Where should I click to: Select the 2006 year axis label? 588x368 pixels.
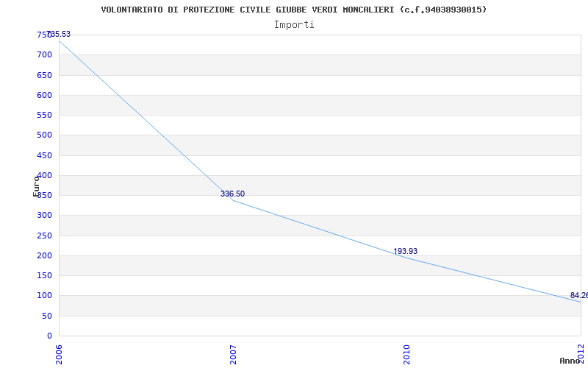point(60,355)
